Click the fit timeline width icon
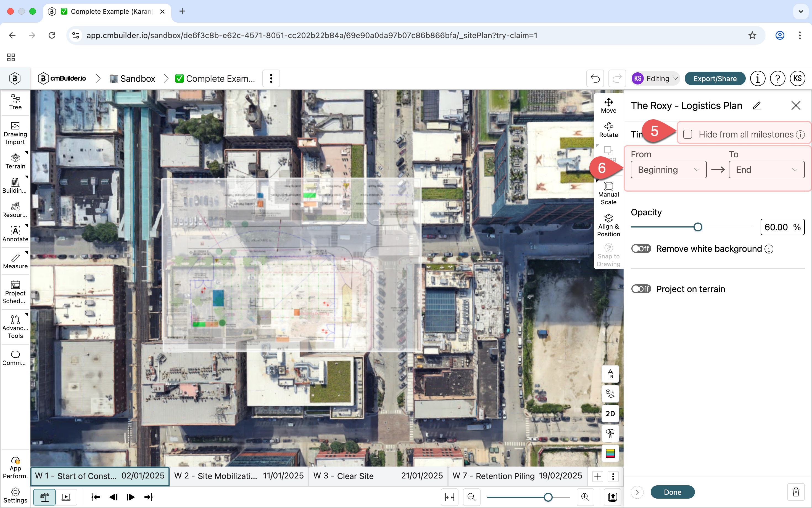The image size is (812, 508). point(450,497)
